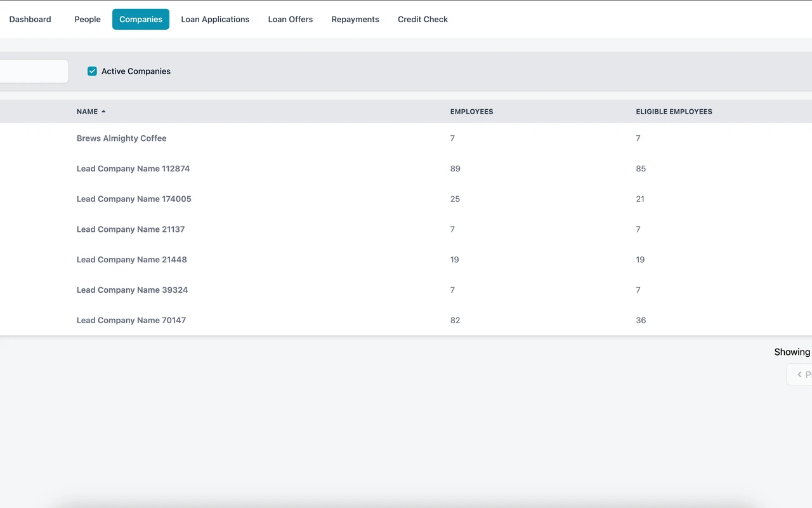Click the search input field
This screenshot has width=812, height=508.
[x=33, y=71]
